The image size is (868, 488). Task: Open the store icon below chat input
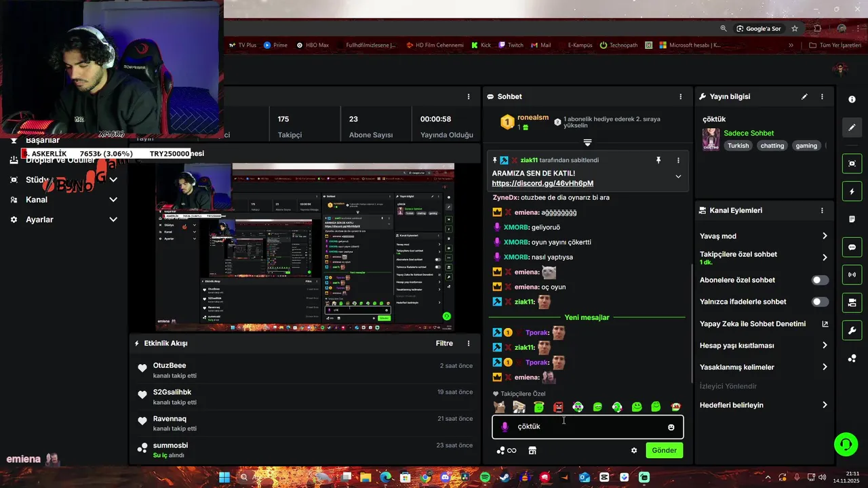tap(532, 451)
